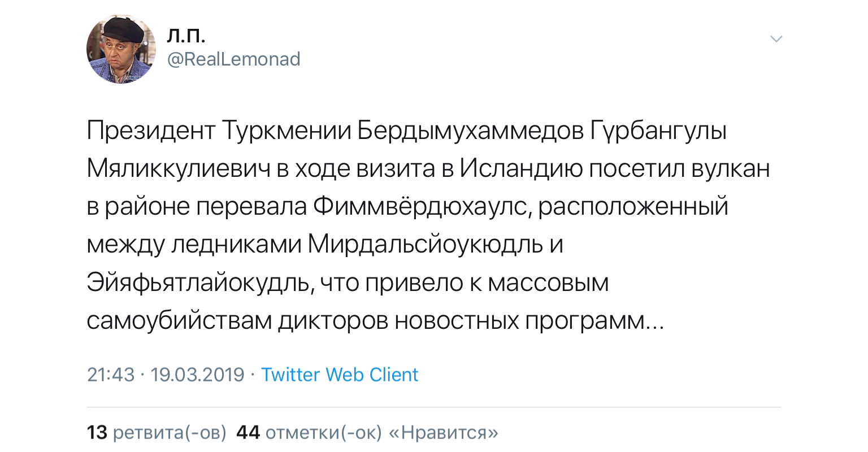Open the @RealLemonad handle link

click(x=234, y=59)
